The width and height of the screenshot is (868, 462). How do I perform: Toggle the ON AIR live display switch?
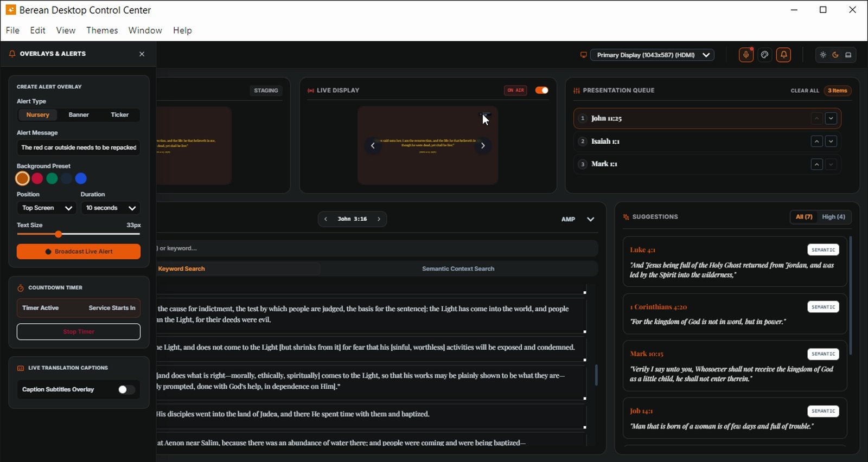(542, 91)
